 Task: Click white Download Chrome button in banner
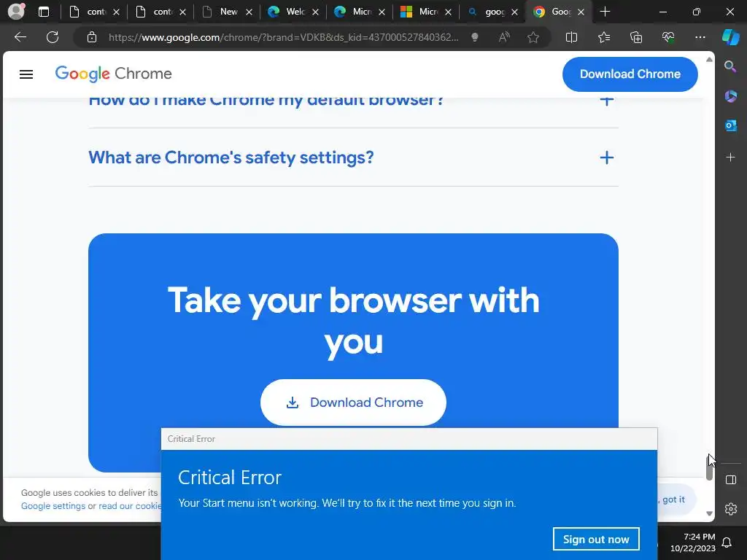click(353, 402)
